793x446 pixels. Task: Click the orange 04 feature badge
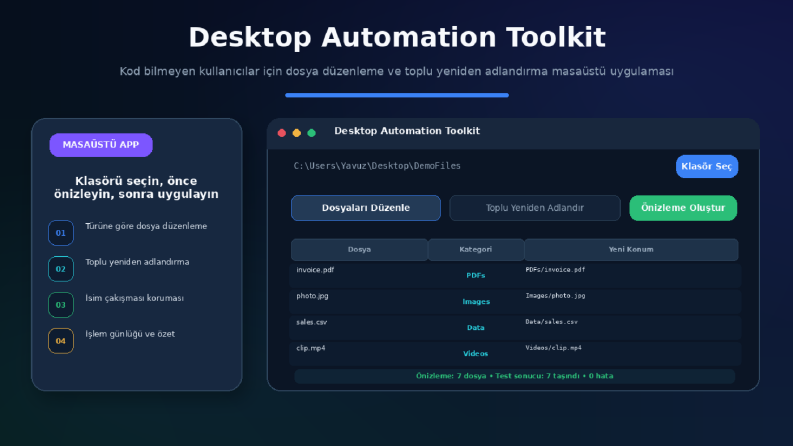[61, 341]
